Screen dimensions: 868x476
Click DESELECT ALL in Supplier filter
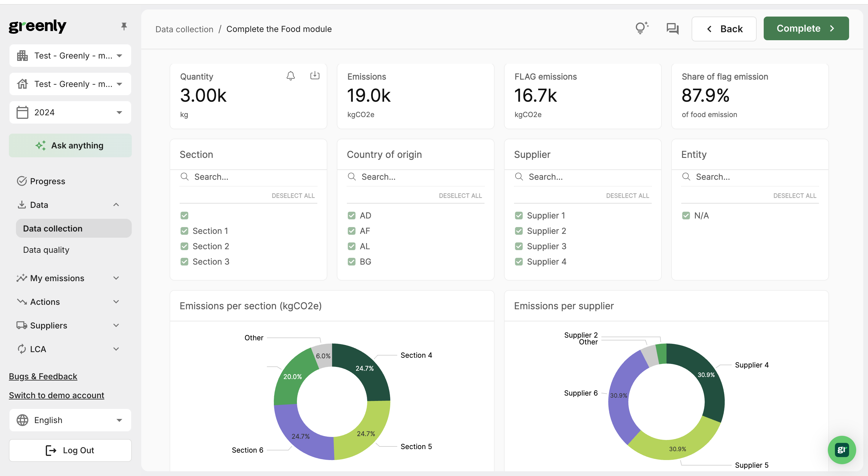coord(628,195)
